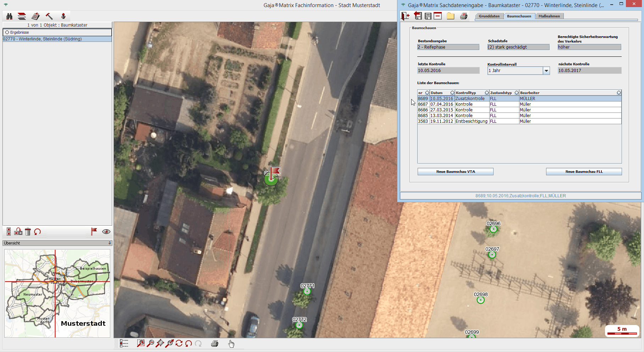Screen dimensions: 644x352
Task: Click the trash can delete icon
Action: click(28, 232)
